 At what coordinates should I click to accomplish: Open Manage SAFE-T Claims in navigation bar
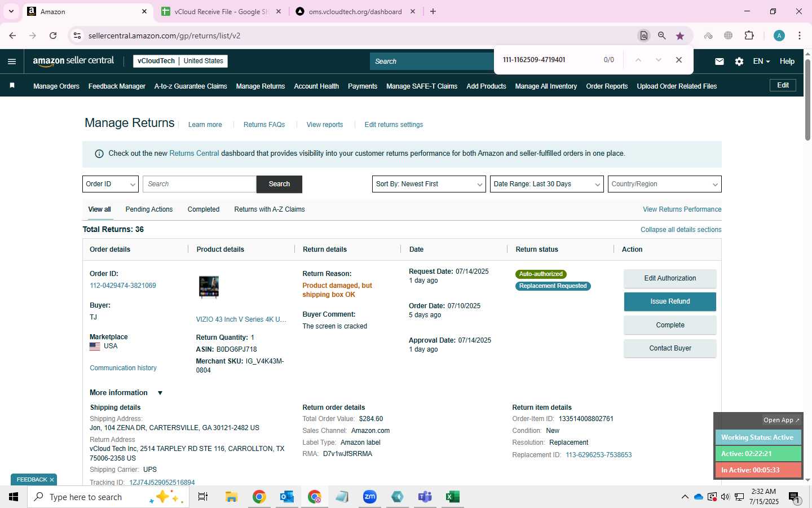pyautogui.click(x=422, y=86)
